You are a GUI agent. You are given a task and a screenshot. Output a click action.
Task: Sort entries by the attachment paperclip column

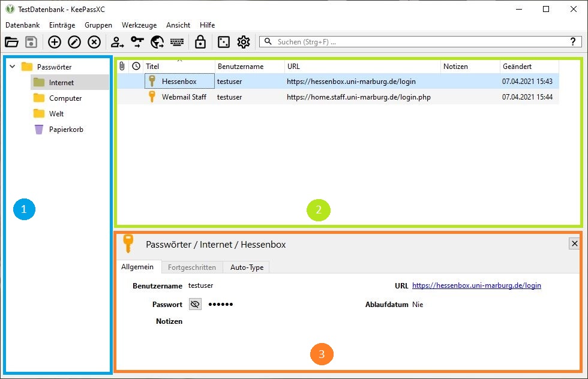click(122, 67)
